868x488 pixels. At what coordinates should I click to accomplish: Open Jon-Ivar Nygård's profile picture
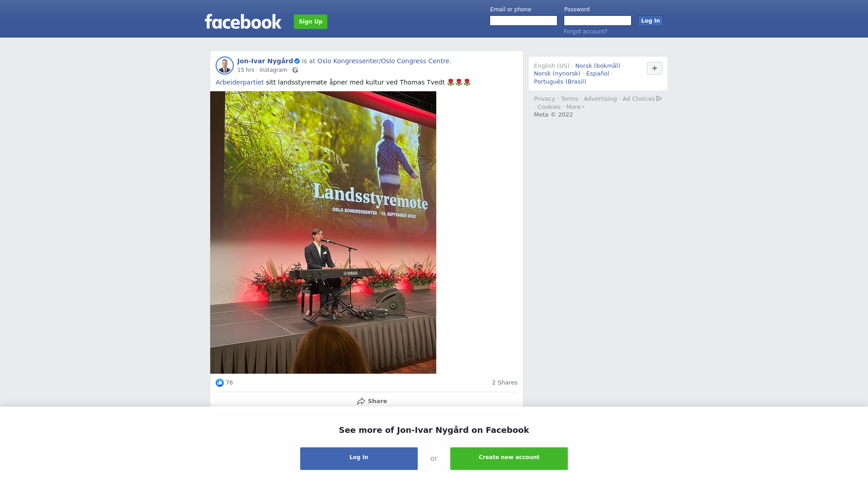pos(225,66)
